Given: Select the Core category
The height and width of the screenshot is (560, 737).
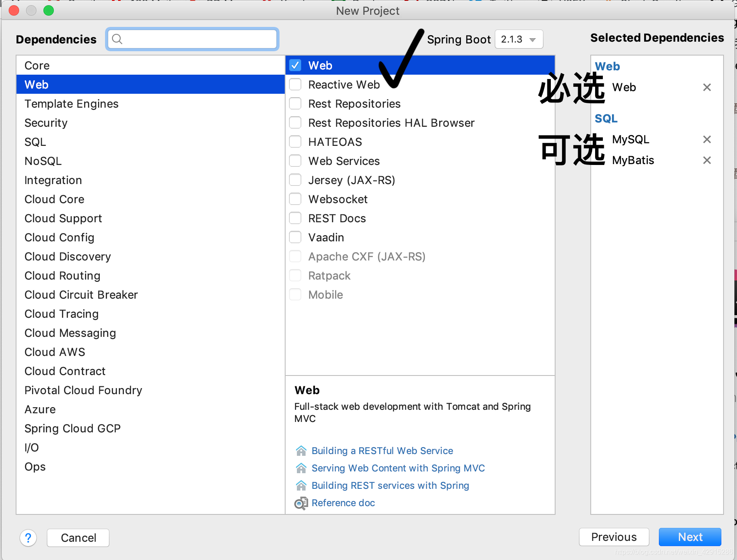Looking at the screenshot, I should tap(150, 65).
